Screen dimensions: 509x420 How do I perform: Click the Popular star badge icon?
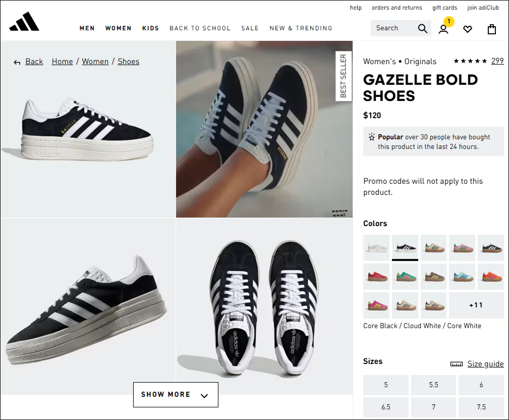coord(372,137)
